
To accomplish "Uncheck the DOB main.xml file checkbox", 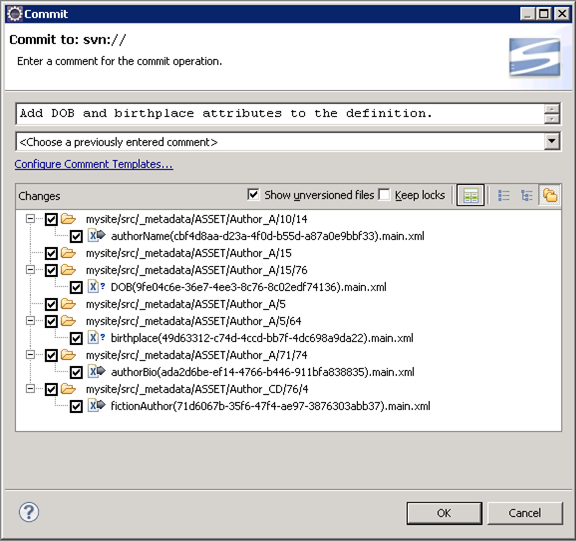I will 76,287.
